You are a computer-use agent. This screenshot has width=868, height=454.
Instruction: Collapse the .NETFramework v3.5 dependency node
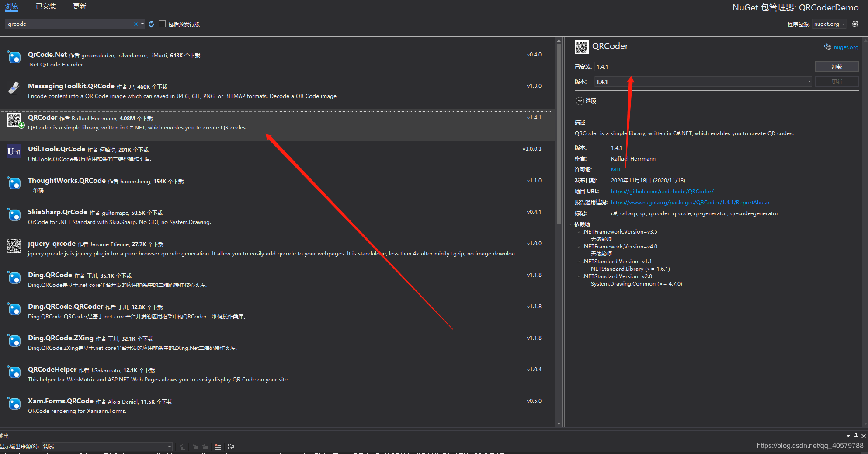click(x=579, y=232)
